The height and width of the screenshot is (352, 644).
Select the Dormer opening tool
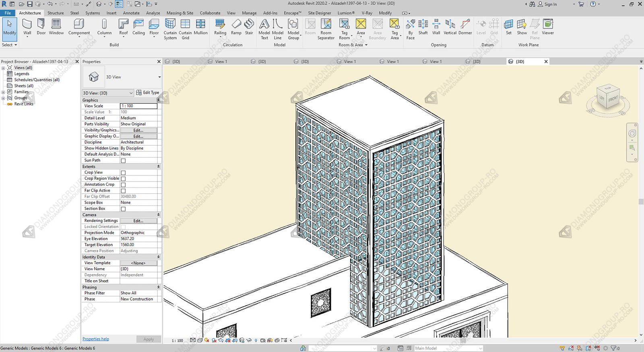pos(465,27)
